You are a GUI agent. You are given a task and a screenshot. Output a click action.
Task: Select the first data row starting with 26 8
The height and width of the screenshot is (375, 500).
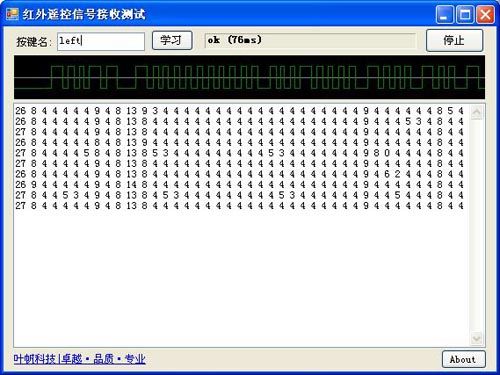(x=239, y=111)
